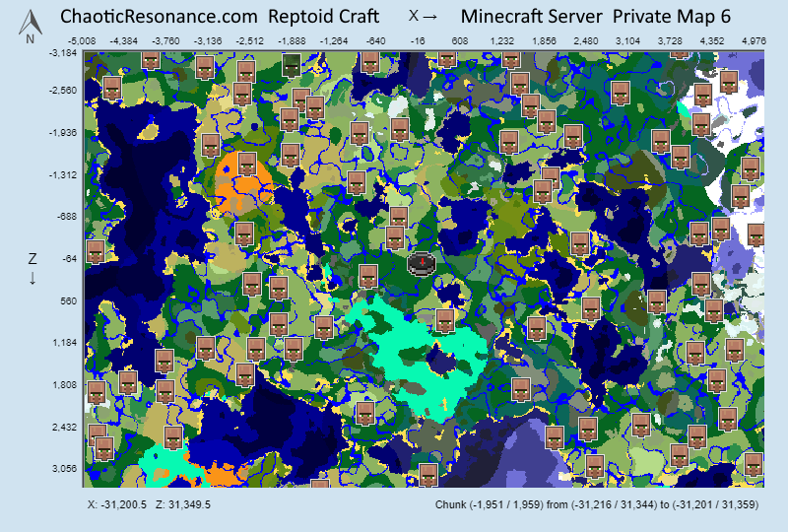This screenshot has height=532, width=788.
Task: Click the Reptoid Craft title label
Action: coord(331,17)
